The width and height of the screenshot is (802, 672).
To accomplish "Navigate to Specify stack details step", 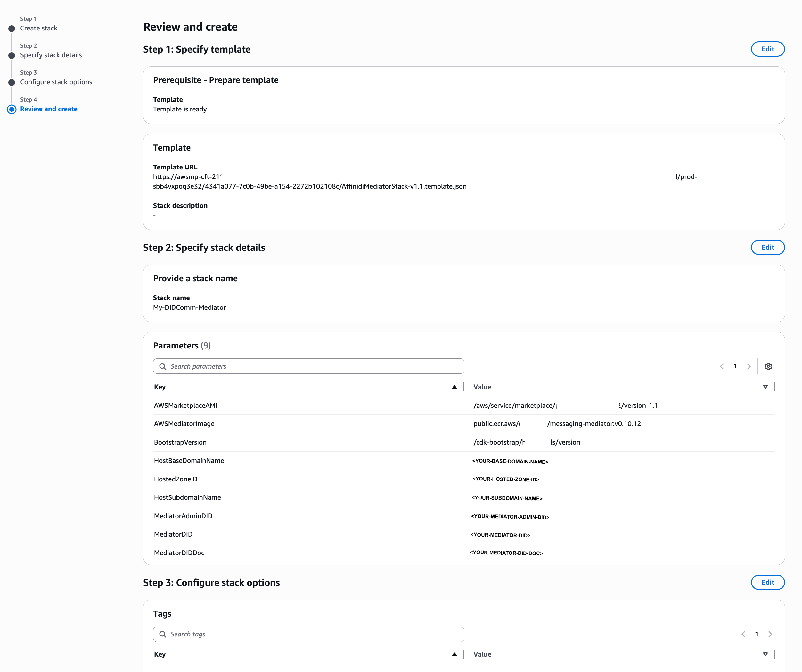I will click(x=51, y=55).
